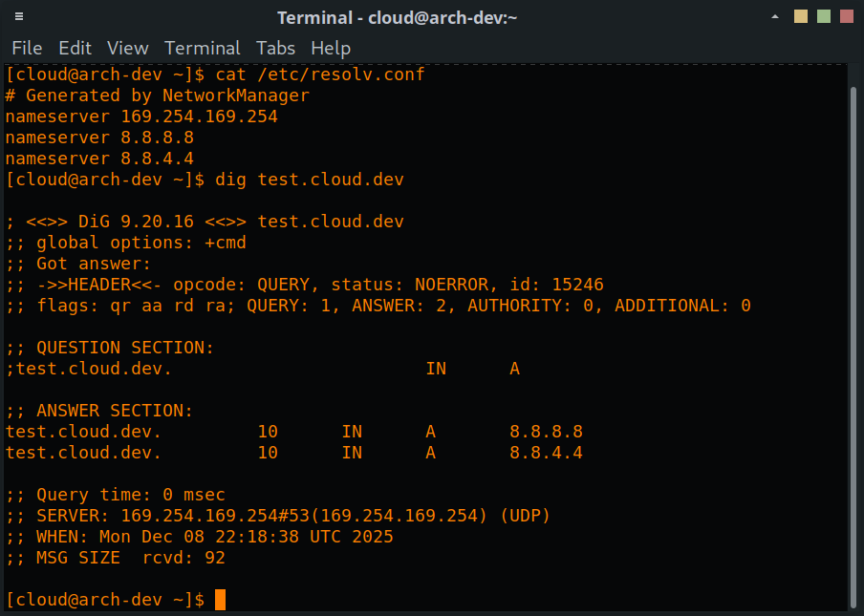
Task: Minimize the terminal with the yellow button
Action: pos(800,16)
